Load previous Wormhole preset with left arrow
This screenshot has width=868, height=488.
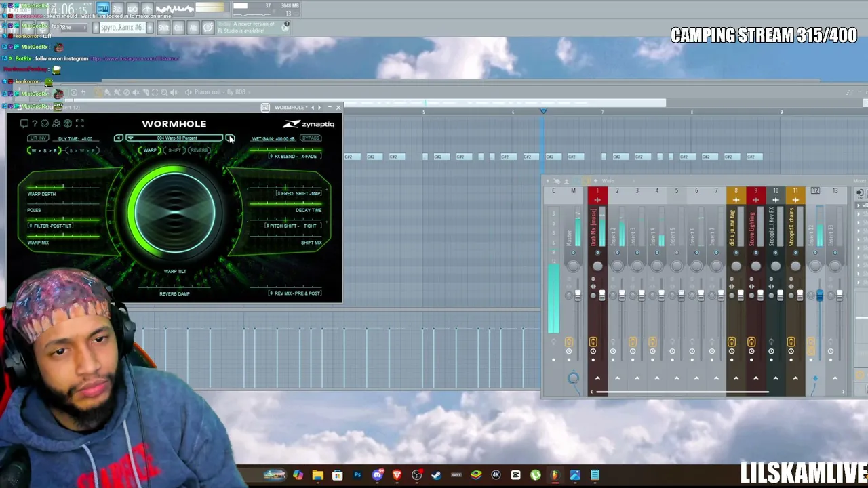(119, 138)
